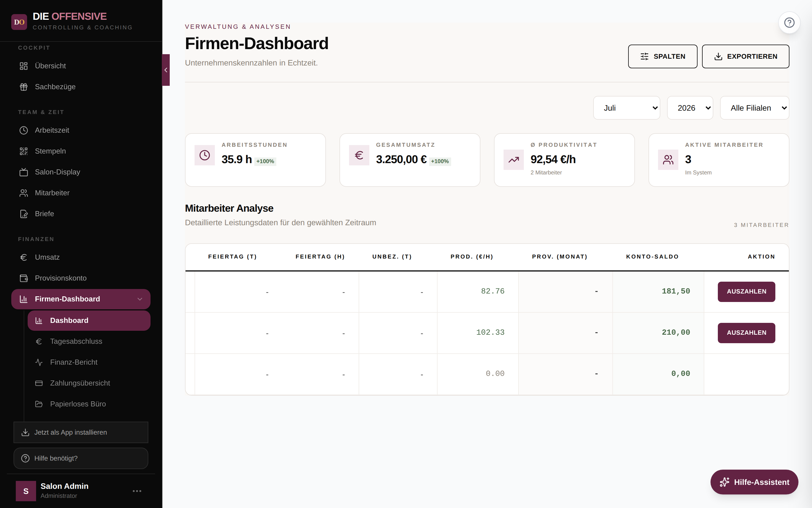
Task: Click the Finanz-Bericht pulse icon
Action: [39, 362]
